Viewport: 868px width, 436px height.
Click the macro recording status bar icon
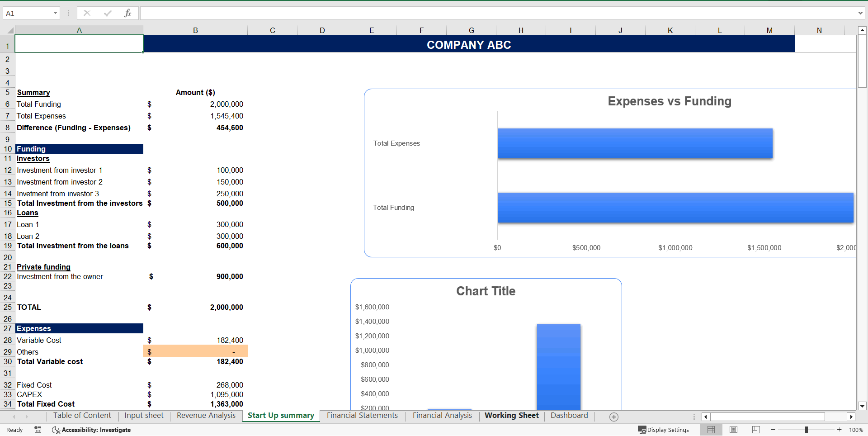38,430
